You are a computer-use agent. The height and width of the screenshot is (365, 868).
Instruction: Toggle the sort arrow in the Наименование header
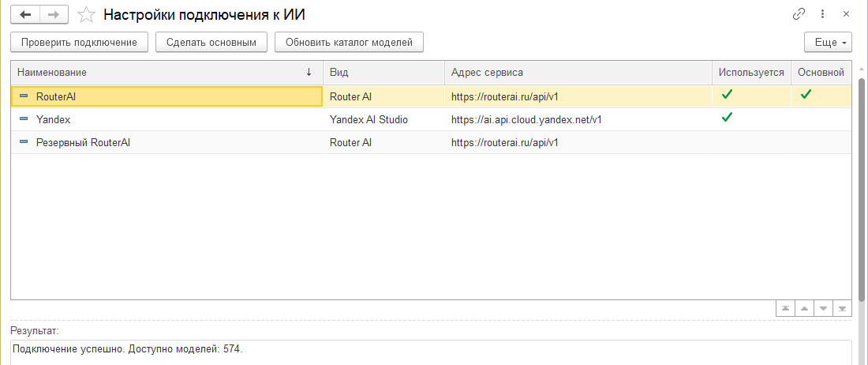[x=309, y=72]
